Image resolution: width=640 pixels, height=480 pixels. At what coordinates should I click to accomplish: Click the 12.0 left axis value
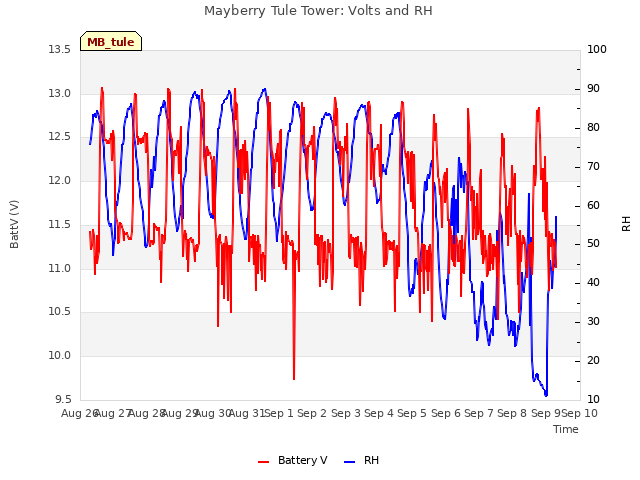tap(60, 180)
